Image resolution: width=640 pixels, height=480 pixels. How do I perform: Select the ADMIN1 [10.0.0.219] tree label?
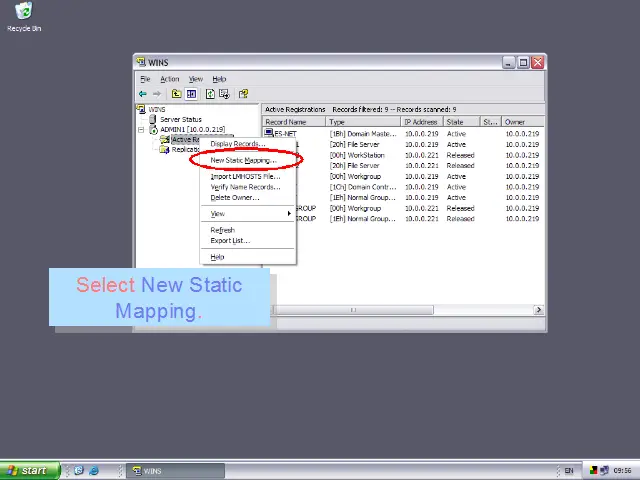[193, 129]
